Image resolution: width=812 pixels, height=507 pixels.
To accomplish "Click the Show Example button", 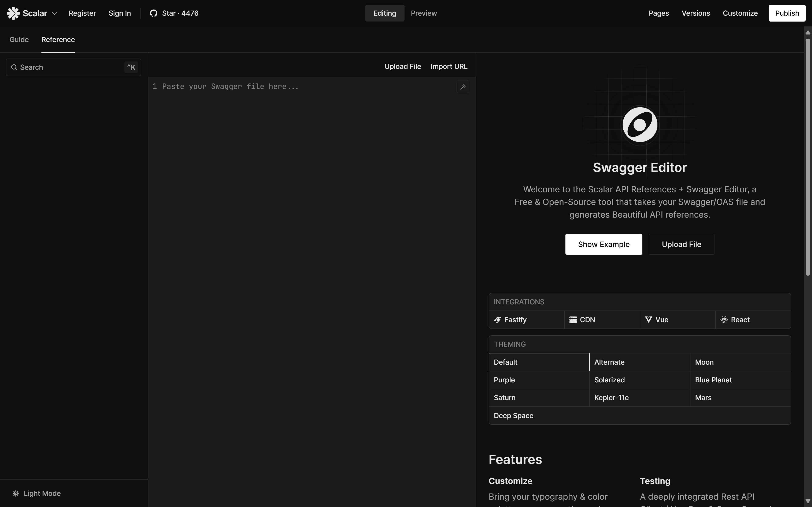I will 603,244.
